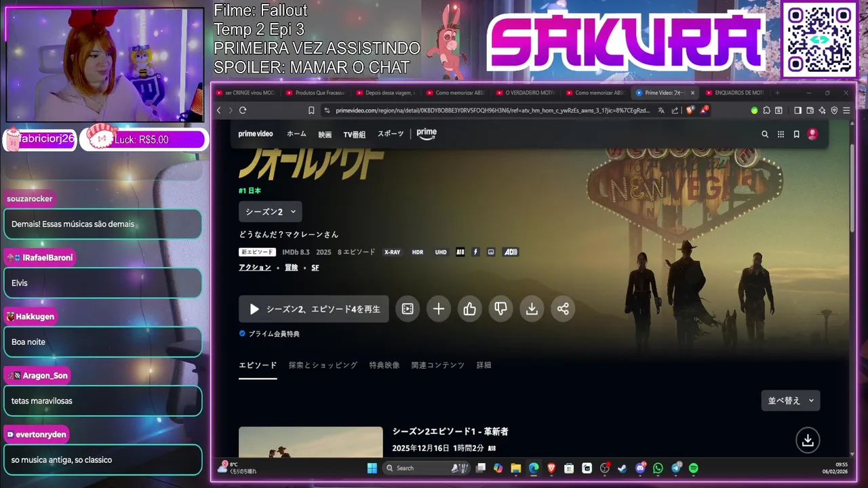Click the weather widget on taskbar

(x=237, y=468)
